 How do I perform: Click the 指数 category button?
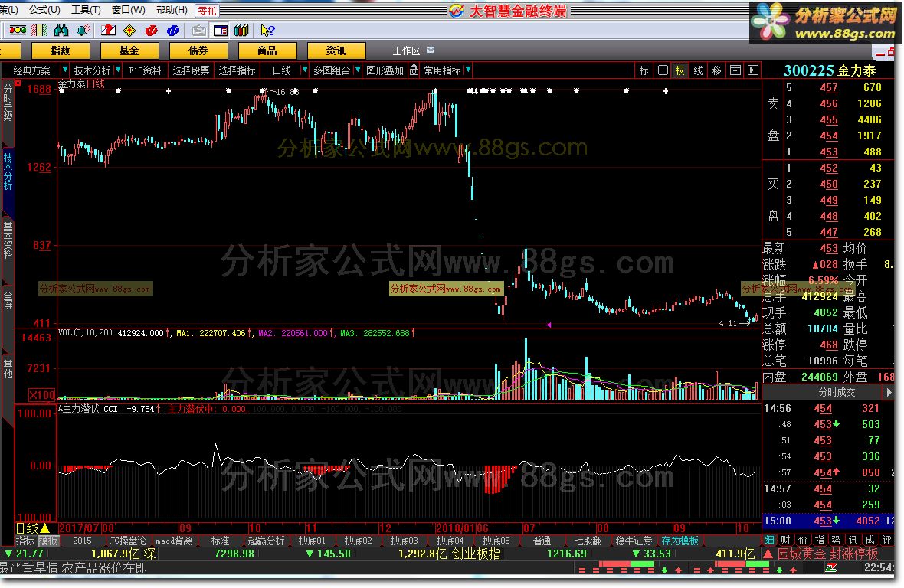(61, 51)
